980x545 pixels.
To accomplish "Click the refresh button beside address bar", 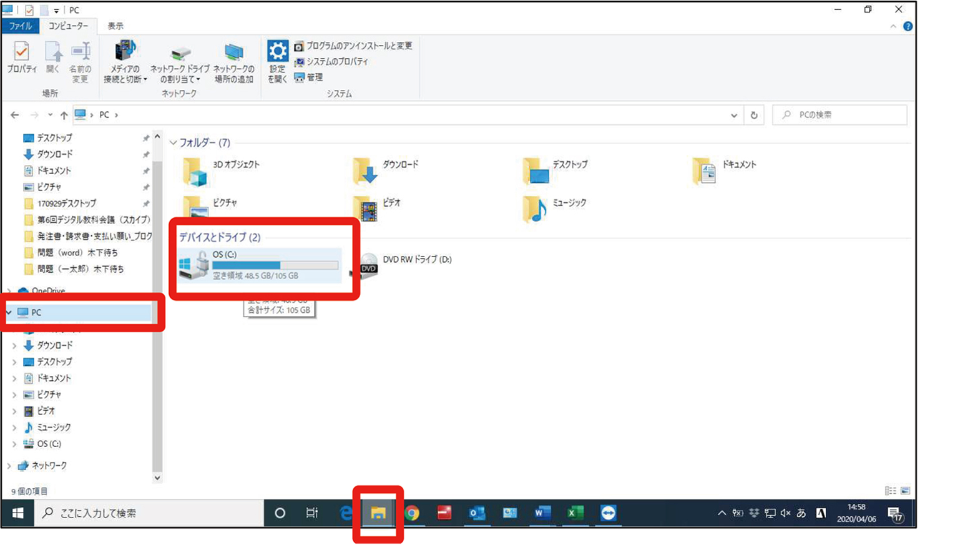I will pos(753,115).
